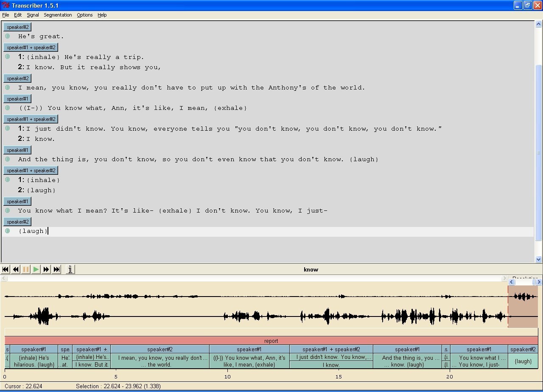Click speaker#1 + speaker#2 button above "I just didn't know"

click(x=31, y=119)
